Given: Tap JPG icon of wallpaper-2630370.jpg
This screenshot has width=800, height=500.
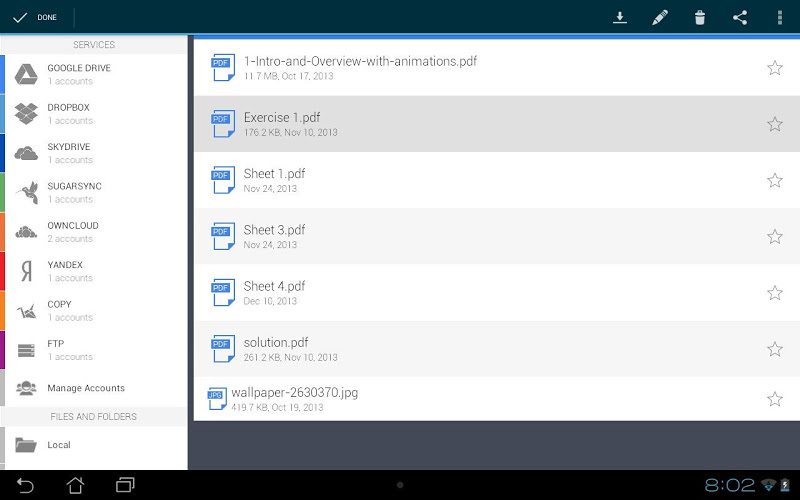Looking at the screenshot, I should coord(217,398).
